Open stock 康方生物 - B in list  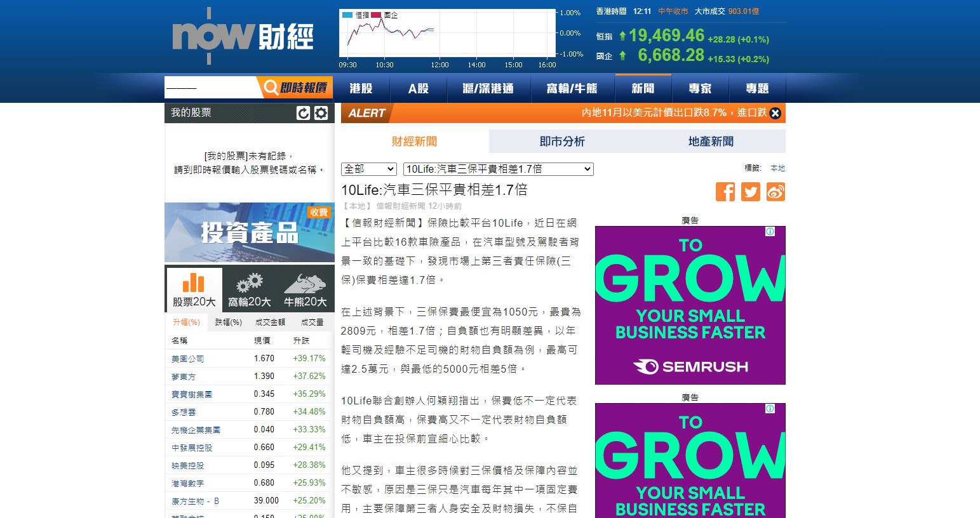[x=196, y=501]
